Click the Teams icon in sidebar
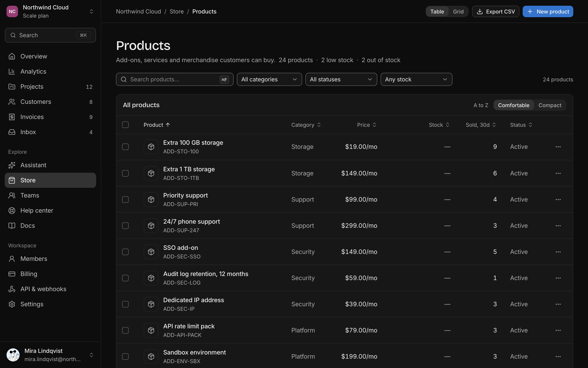588x368 pixels. 12,195
